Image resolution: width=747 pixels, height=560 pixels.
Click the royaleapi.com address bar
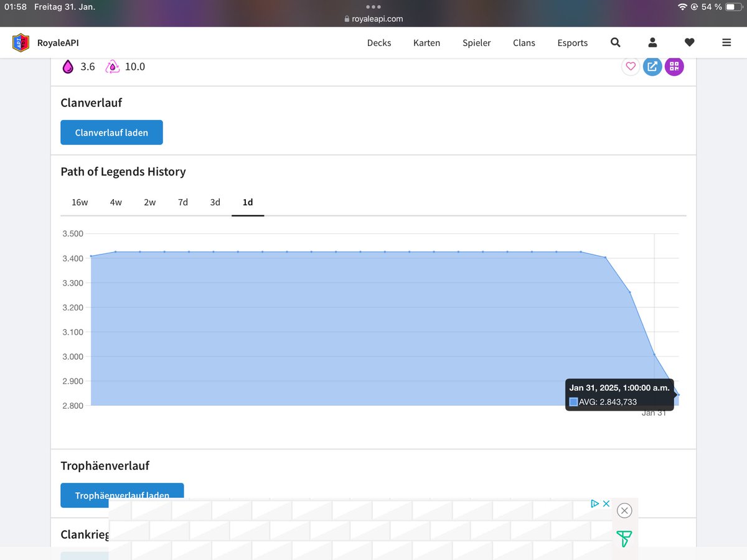tap(374, 19)
